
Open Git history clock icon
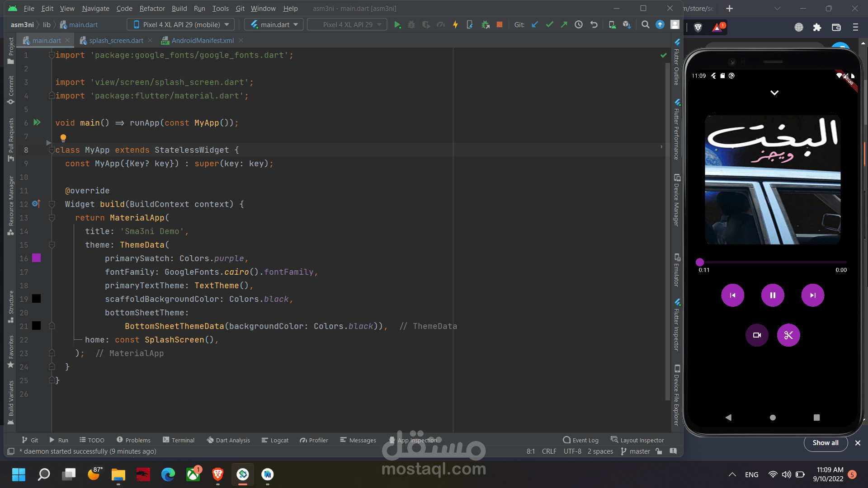[x=579, y=25]
